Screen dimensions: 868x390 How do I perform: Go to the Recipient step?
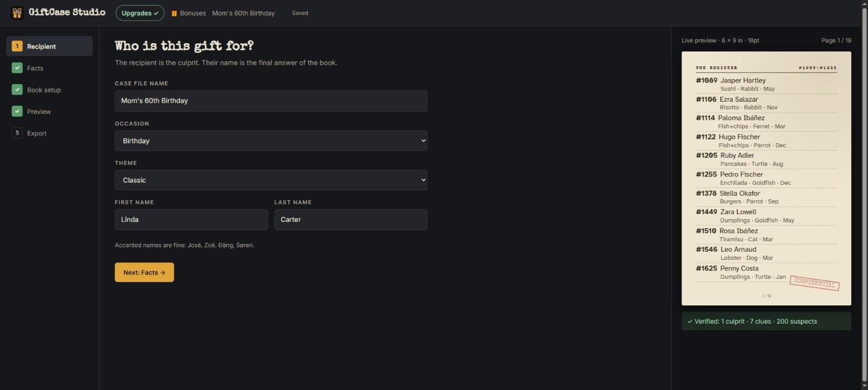pyautogui.click(x=49, y=46)
